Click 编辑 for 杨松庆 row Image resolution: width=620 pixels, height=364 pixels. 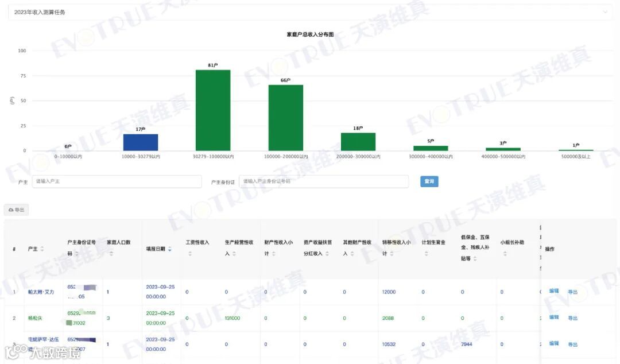tap(554, 317)
